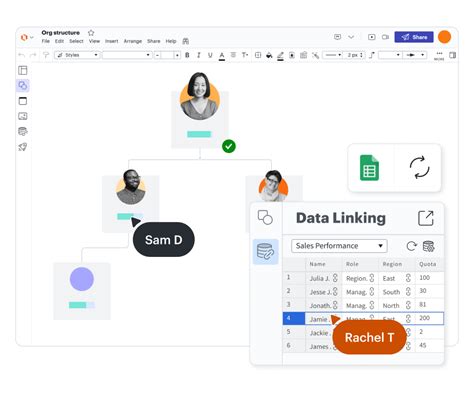
Task: Toggle underline formatting
Action: (210, 55)
